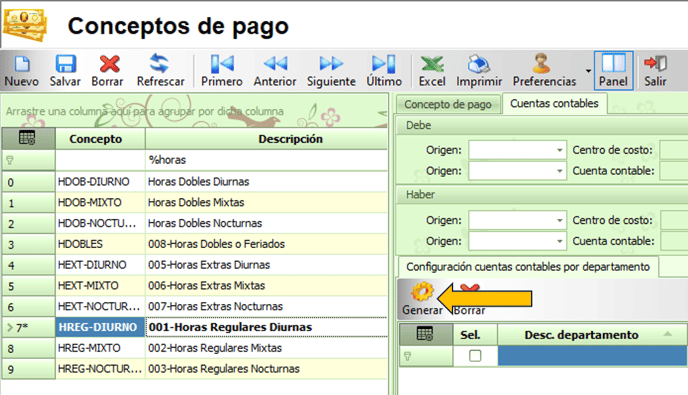
Task: Open department grid column chooser icon
Action: tap(425, 334)
